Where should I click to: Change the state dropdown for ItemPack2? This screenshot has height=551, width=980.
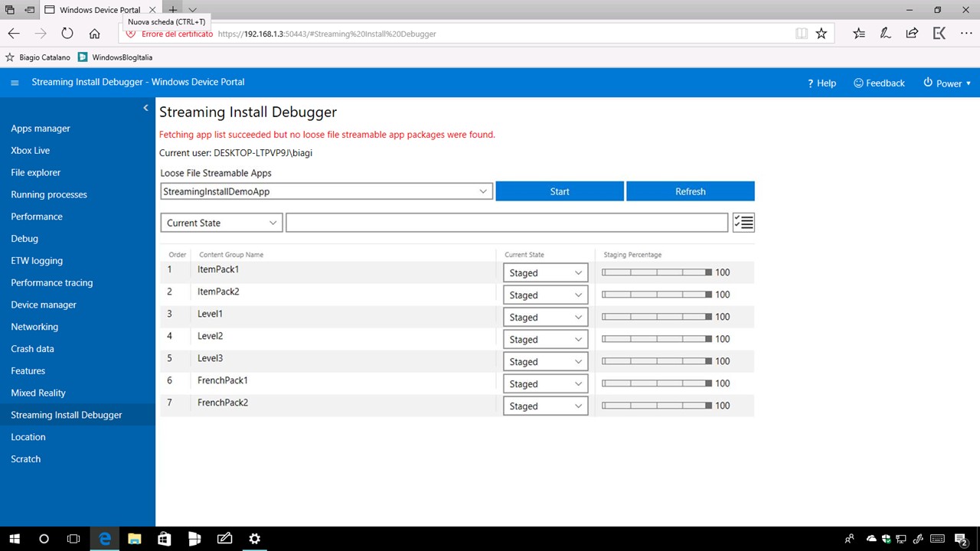[x=545, y=295]
